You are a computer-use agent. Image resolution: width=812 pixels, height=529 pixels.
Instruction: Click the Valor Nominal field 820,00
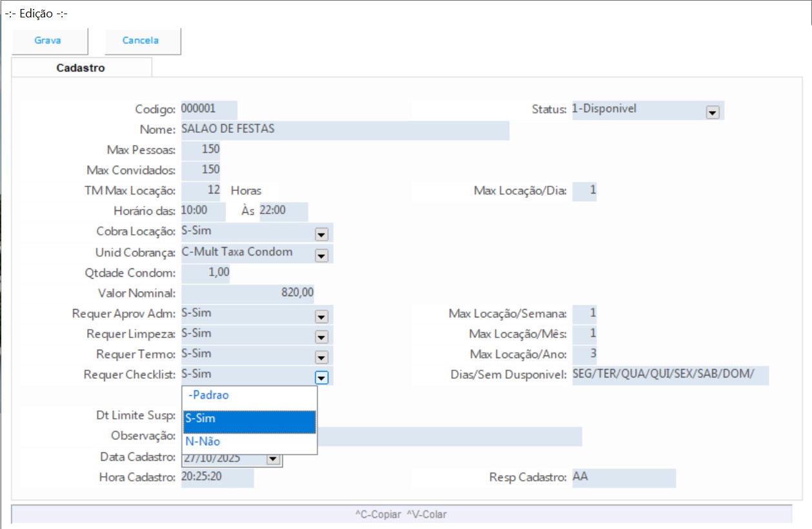[248, 293]
